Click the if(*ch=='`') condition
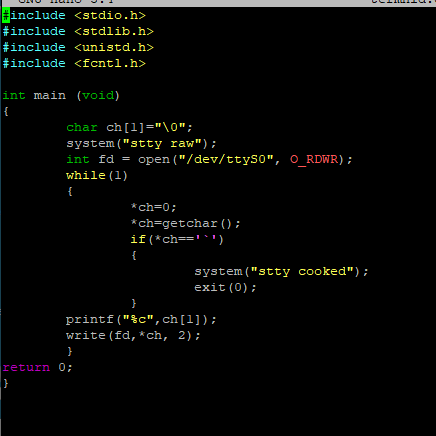The image size is (436, 436). click(x=177, y=239)
